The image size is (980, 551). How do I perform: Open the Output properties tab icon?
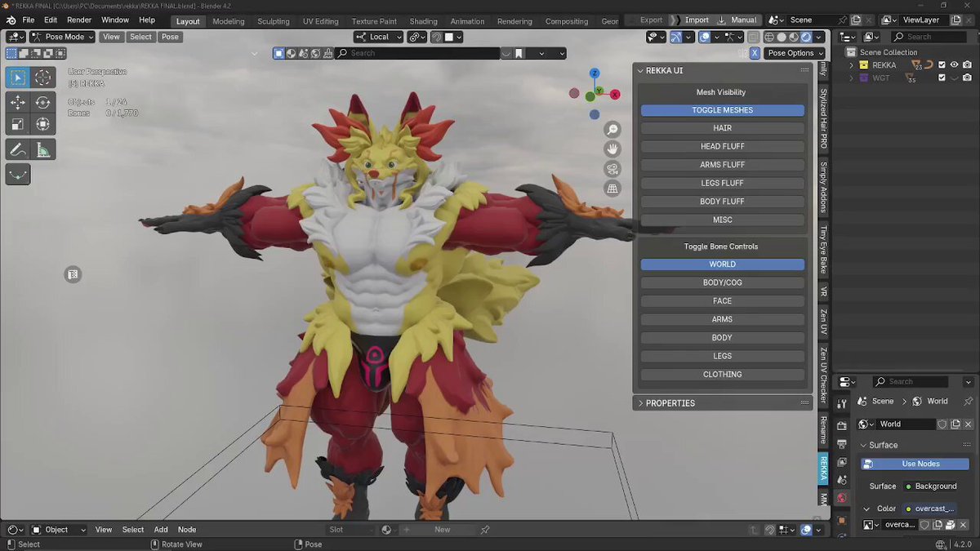click(x=842, y=443)
